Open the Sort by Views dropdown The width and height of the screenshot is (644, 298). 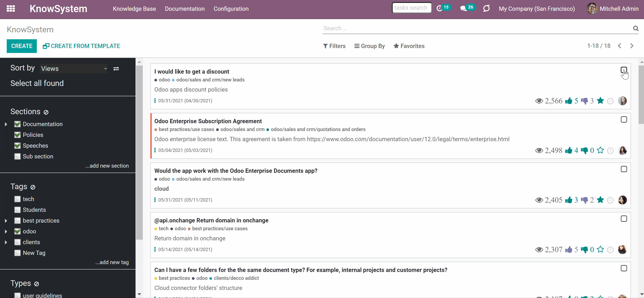(x=74, y=68)
